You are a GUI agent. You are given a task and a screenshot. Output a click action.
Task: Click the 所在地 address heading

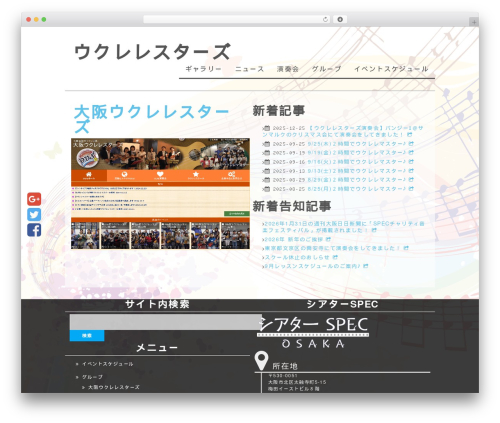click(x=285, y=366)
